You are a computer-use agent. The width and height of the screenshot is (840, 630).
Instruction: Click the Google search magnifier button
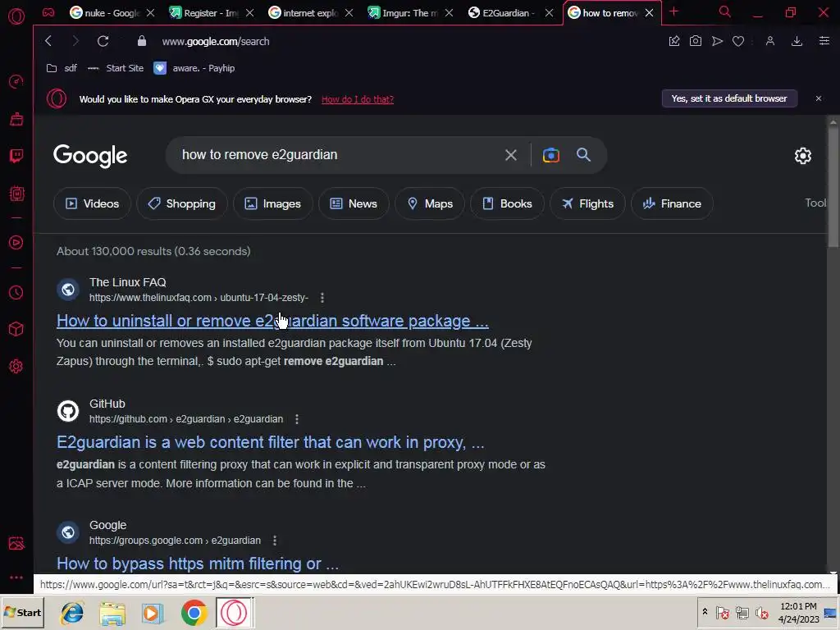pos(583,155)
